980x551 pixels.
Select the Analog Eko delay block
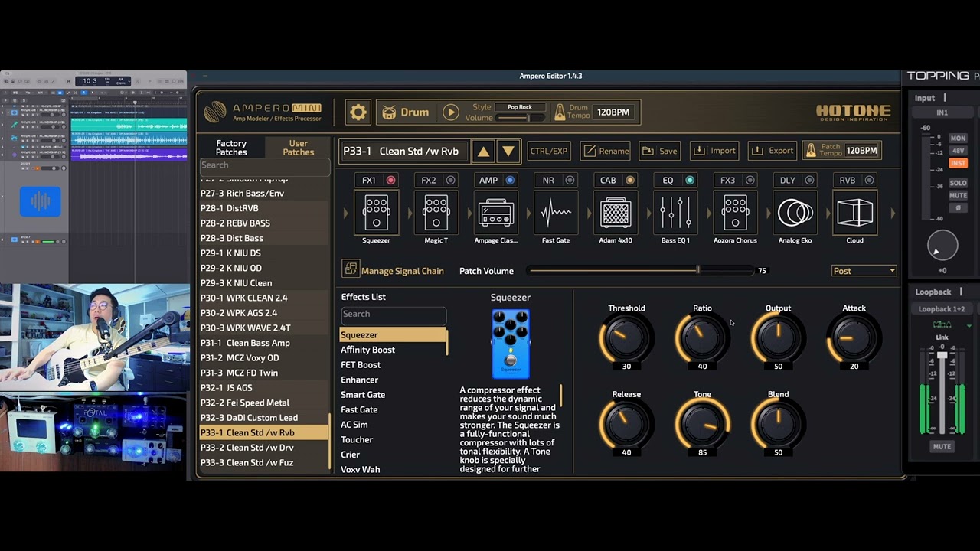[x=795, y=213]
